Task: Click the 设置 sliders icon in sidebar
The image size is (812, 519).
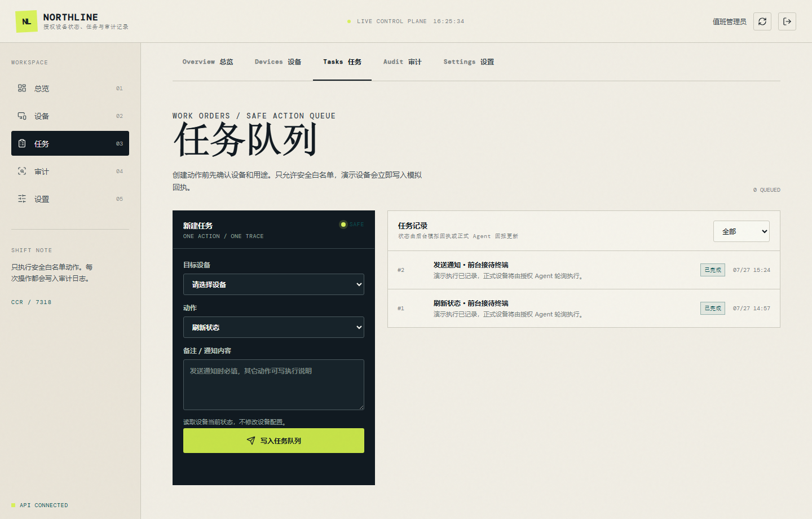Action: (x=22, y=199)
